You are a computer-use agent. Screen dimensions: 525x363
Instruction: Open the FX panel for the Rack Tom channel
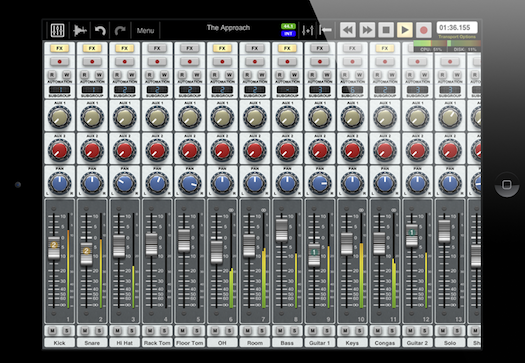point(157,48)
